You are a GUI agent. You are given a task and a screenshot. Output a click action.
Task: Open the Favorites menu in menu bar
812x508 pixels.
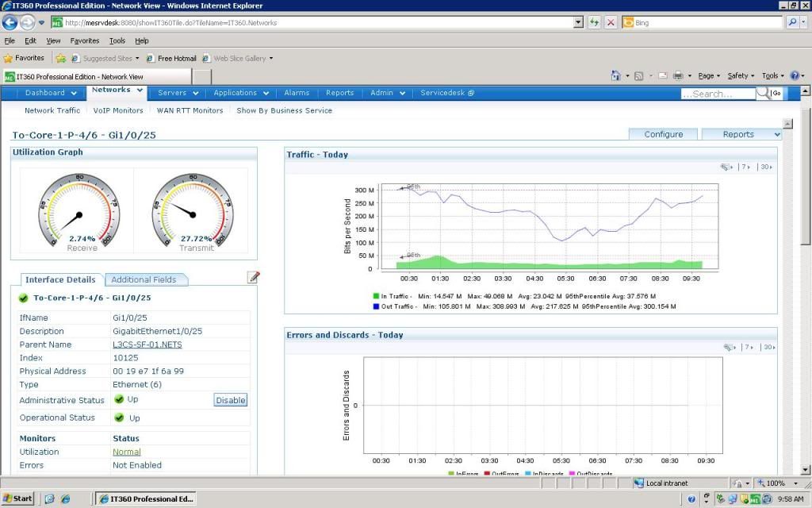coord(84,40)
